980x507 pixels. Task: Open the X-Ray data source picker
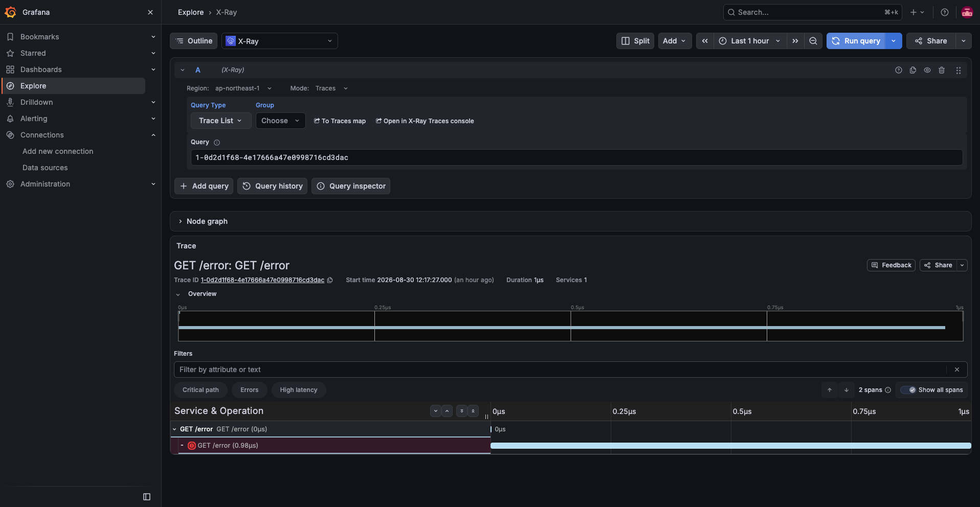click(280, 41)
